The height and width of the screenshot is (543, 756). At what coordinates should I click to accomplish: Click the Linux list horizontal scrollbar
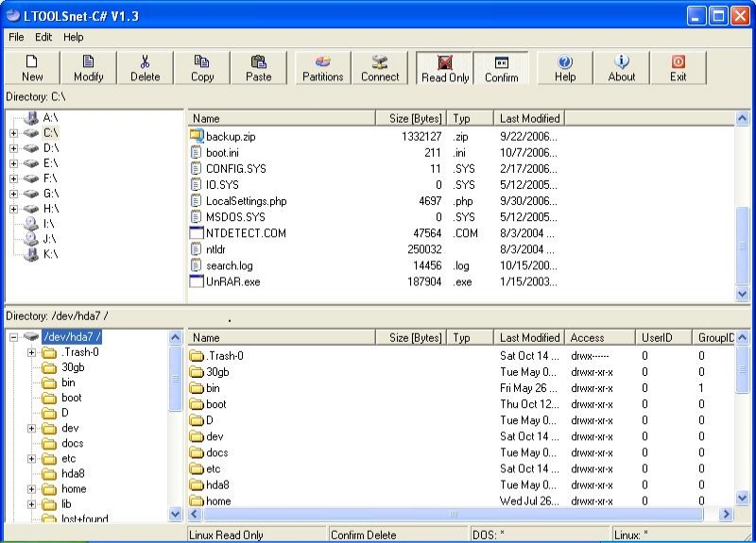click(454, 514)
